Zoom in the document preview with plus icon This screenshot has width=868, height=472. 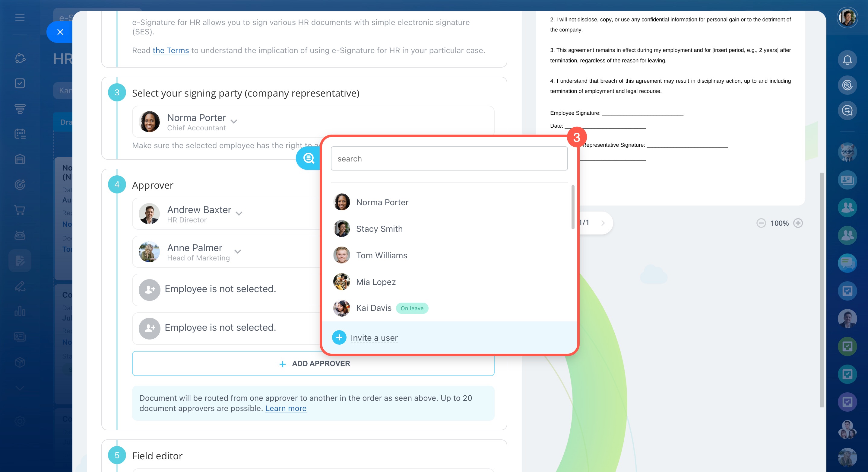coord(797,223)
